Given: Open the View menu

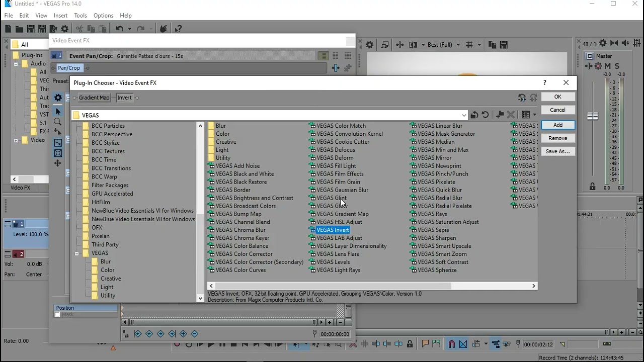Looking at the screenshot, I should click(x=41, y=16).
